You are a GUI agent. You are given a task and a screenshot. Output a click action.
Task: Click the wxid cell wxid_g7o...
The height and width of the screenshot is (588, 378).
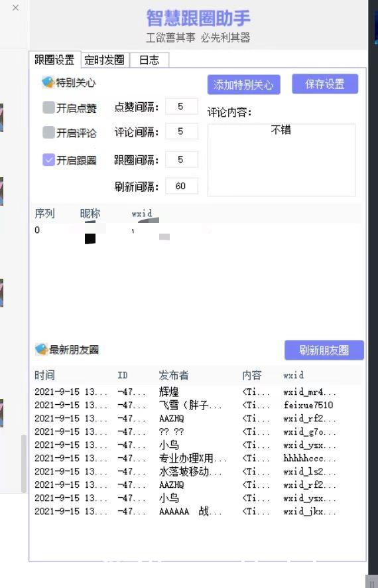[310, 431]
